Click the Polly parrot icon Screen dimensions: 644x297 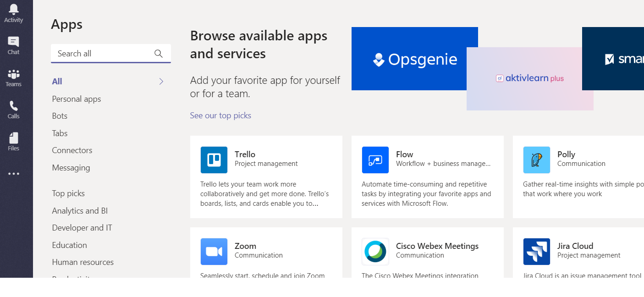click(x=537, y=160)
